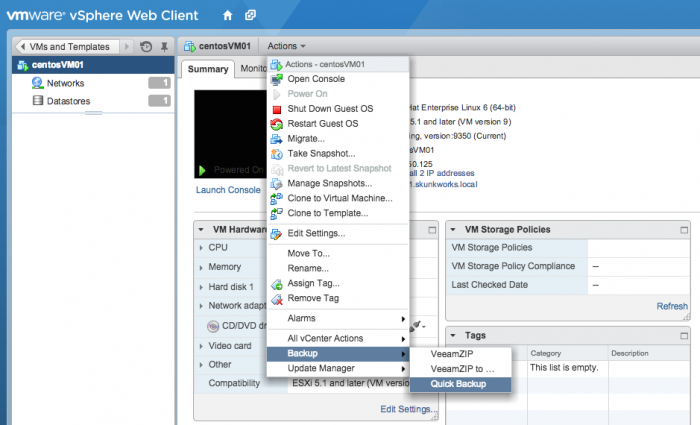This screenshot has height=425, width=700.
Task: Pin the navigator with the pin icon
Action: (x=164, y=46)
